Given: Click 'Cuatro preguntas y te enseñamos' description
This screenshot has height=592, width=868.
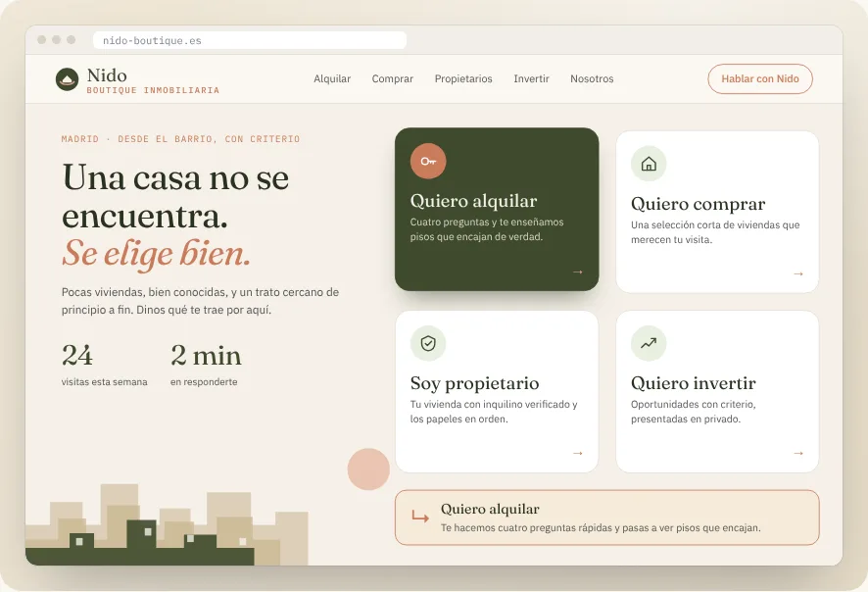Looking at the screenshot, I should coord(487,229).
